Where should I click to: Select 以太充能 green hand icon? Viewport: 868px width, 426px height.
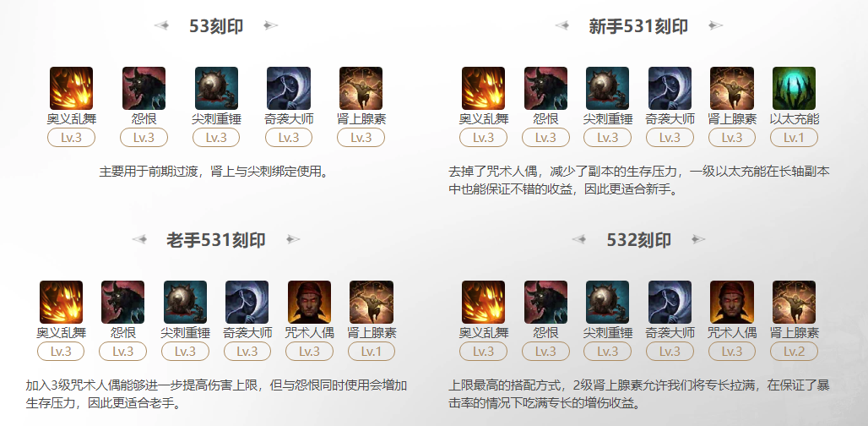[x=794, y=88]
